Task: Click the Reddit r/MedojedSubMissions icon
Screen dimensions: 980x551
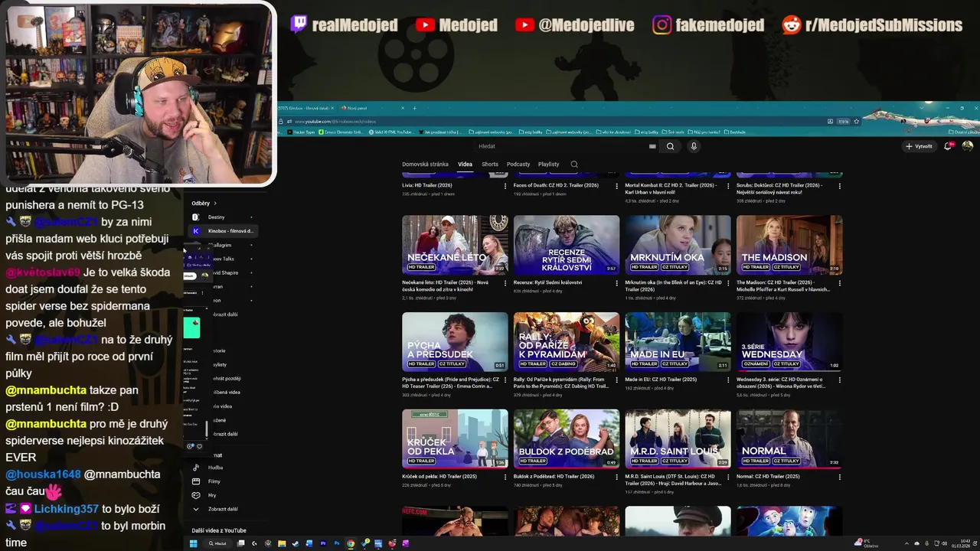Action: [x=791, y=25]
